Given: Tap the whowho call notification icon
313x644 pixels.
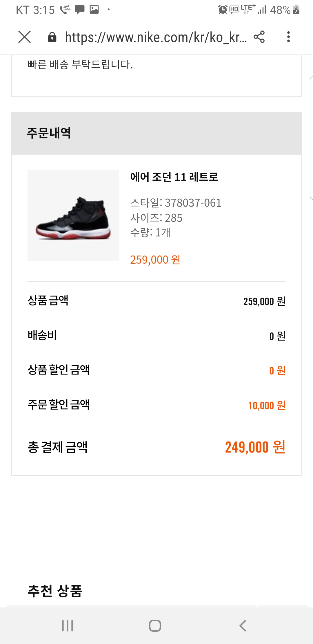Looking at the screenshot, I should click(65, 10).
